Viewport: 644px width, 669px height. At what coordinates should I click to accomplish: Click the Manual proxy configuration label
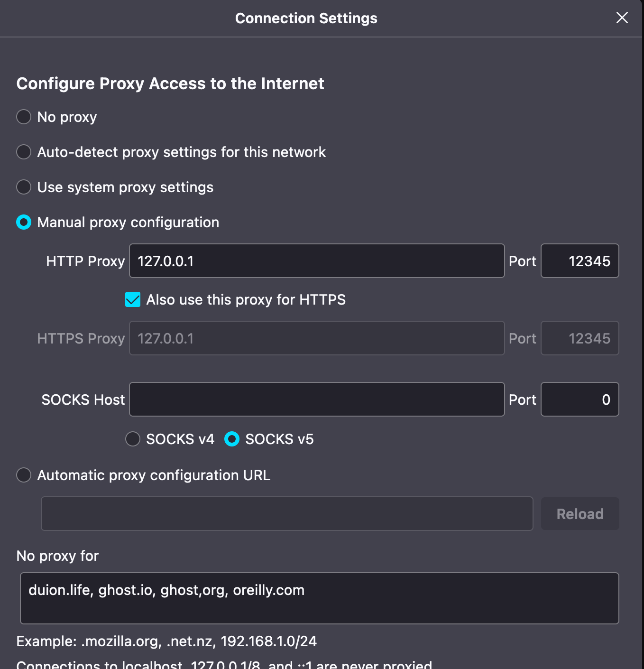(x=128, y=222)
